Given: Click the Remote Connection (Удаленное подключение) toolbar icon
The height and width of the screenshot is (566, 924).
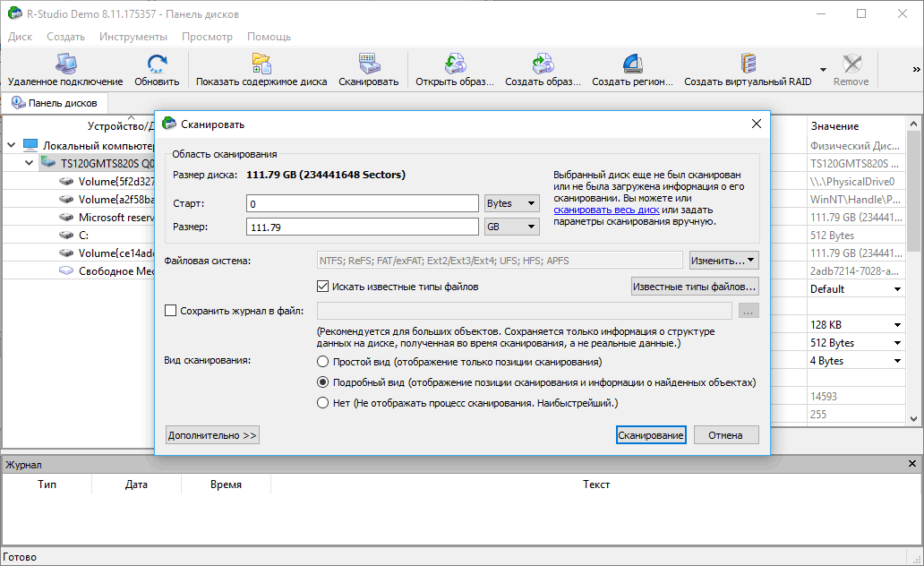Looking at the screenshot, I should click(x=65, y=63).
